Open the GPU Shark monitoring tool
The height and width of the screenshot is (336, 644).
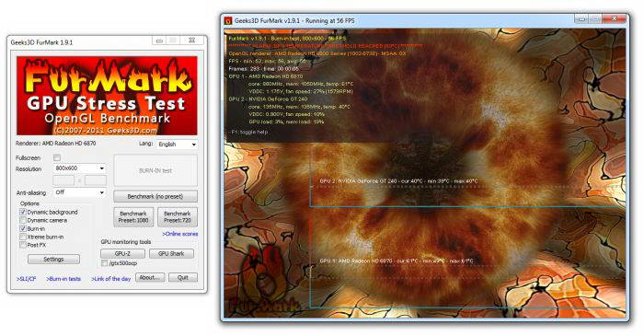(x=171, y=254)
